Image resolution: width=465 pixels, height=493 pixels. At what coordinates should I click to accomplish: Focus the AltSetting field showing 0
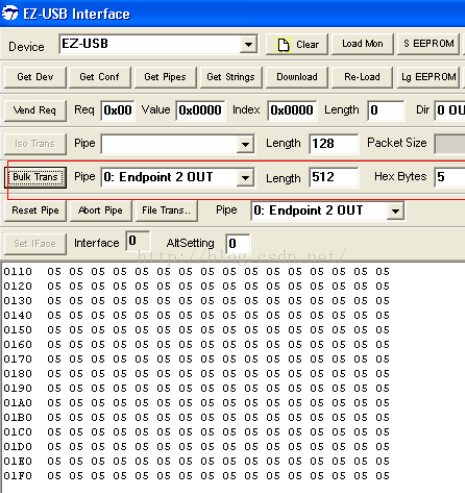(238, 244)
